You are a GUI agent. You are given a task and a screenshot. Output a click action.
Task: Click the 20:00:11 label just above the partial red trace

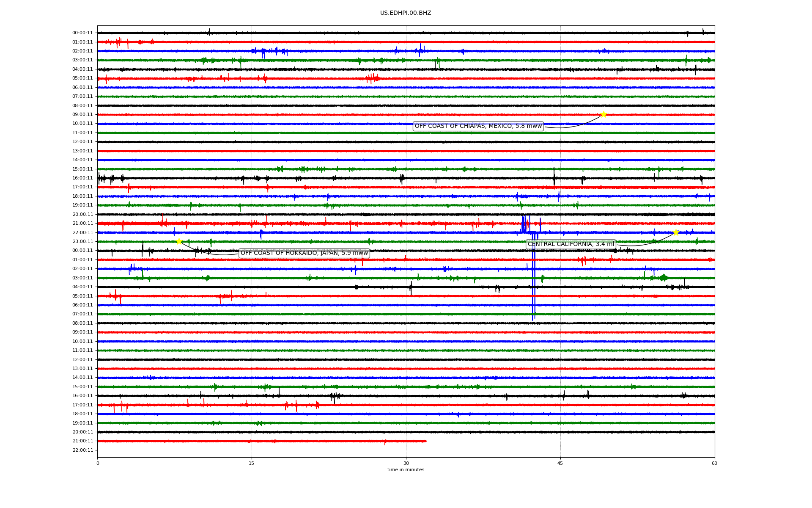(82, 432)
